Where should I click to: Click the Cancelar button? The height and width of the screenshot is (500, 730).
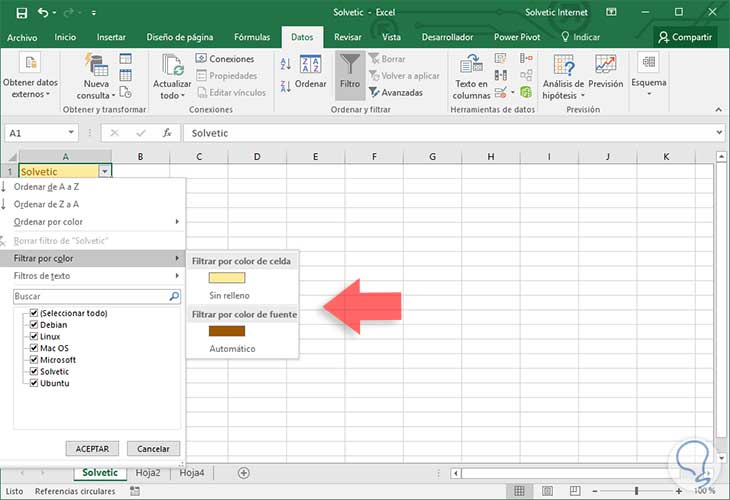[x=153, y=449]
